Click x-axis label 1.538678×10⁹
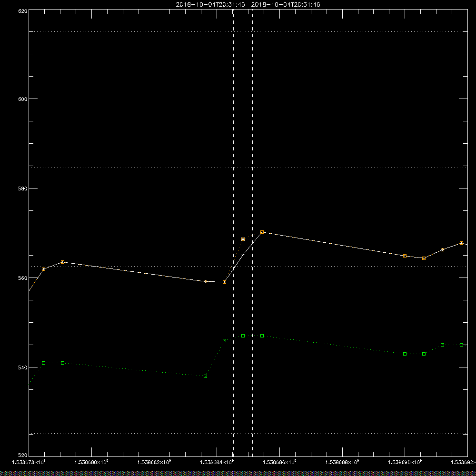The image size is (476, 476). tap(29, 462)
